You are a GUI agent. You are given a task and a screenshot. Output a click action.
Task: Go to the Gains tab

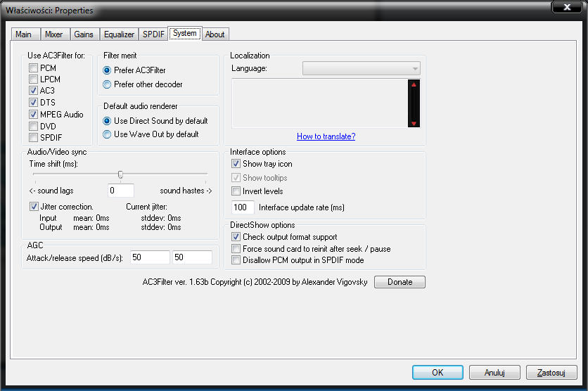84,34
